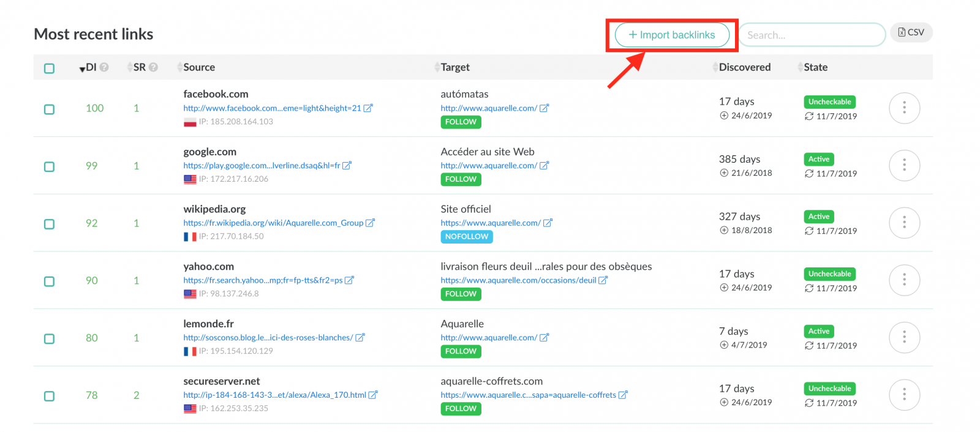The height and width of the screenshot is (432, 980).
Task: Open three-dot menu for lemonde.fr row
Action: pyautogui.click(x=904, y=337)
